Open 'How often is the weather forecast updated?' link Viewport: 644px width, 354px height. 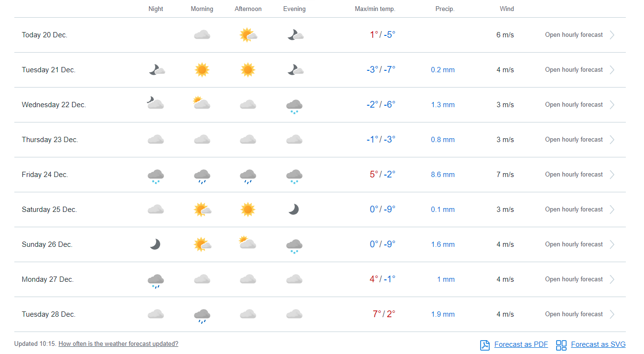(x=118, y=343)
